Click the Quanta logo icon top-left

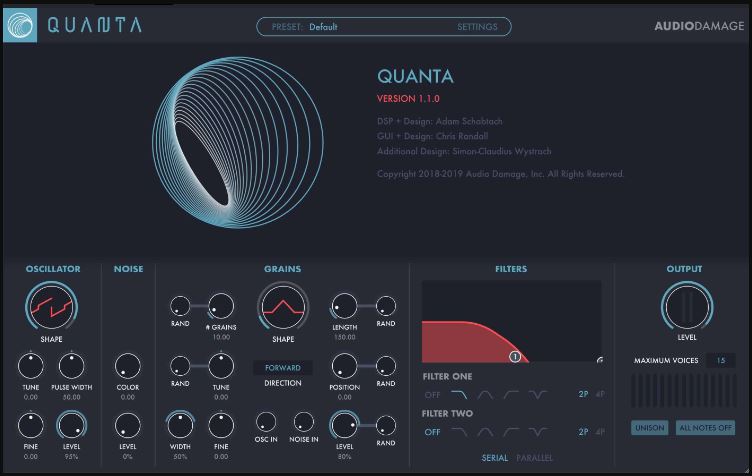20,25
